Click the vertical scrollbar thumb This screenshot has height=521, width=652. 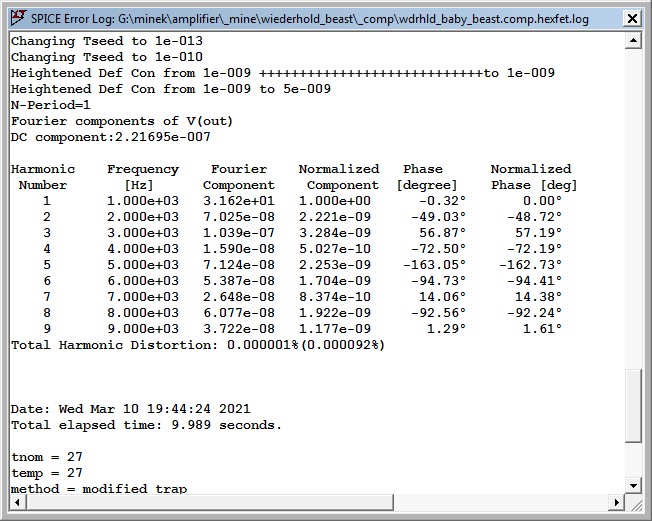click(x=633, y=406)
